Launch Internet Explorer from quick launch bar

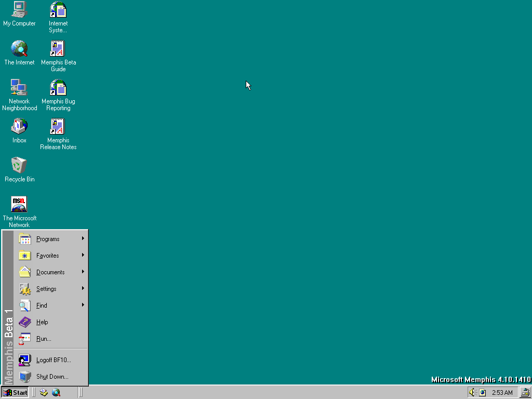click(56, 393)
